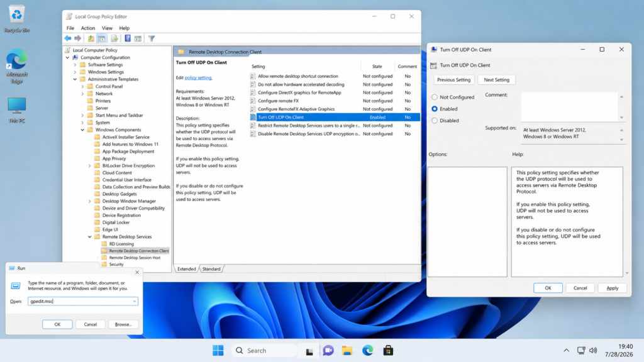Click the taskbar volume icon

coord(593,351)
